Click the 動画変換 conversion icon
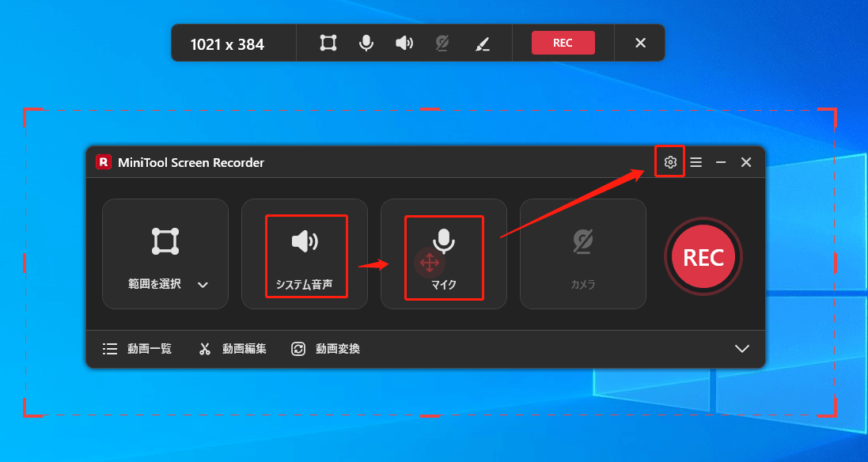 point(298,348)
